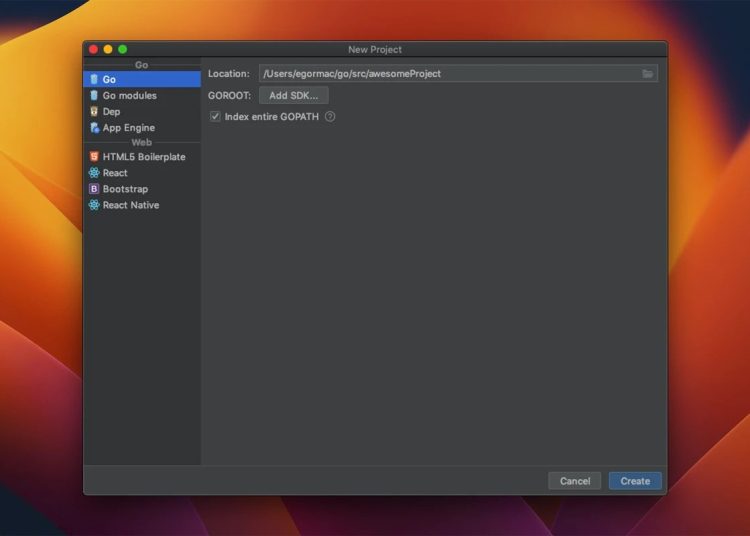Maximize the dialog using the green button
The width and height of the screenshot is (750, 536).
pyautogui.click(x=122, y=49)
